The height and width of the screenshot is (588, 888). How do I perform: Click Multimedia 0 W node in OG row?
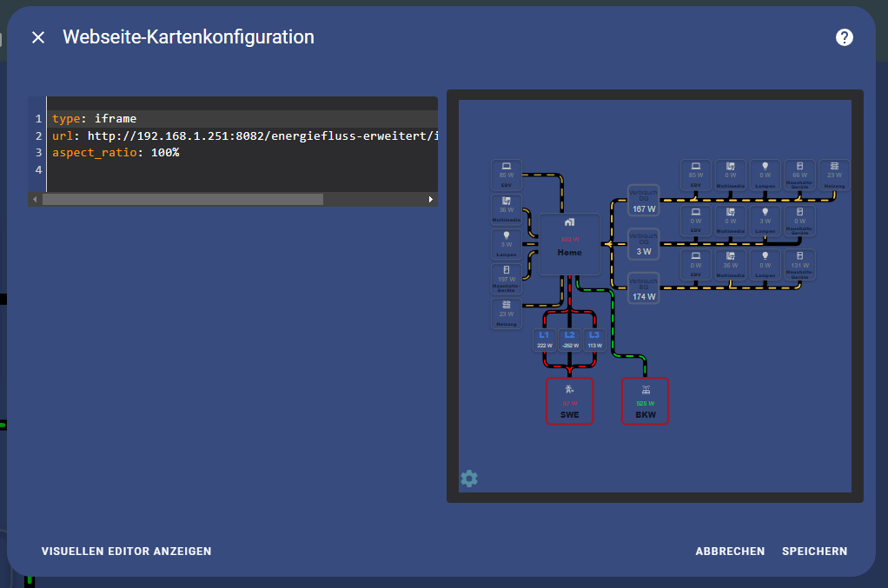(731, 221)
